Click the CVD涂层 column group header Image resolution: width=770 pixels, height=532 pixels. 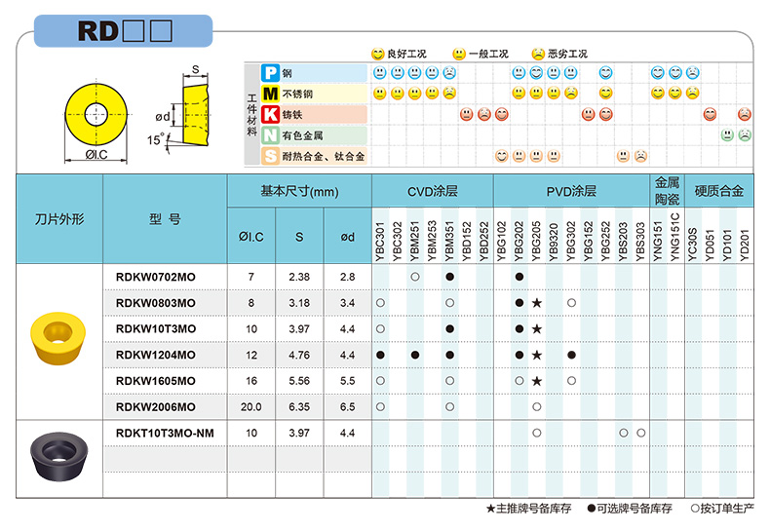point(432,192)
